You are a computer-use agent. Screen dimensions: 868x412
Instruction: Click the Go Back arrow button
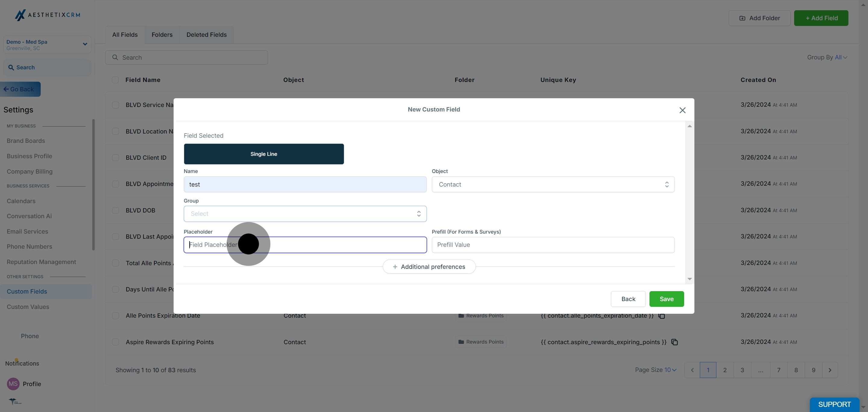coord(20,89)
